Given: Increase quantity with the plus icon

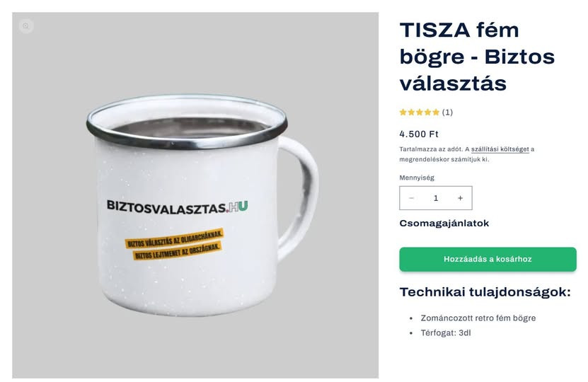Looking at the screenshot, I should tap(460, 198).
